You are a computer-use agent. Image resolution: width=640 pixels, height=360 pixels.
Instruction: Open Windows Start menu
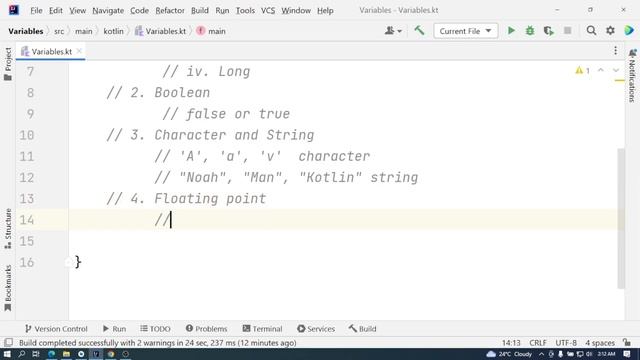7,354
